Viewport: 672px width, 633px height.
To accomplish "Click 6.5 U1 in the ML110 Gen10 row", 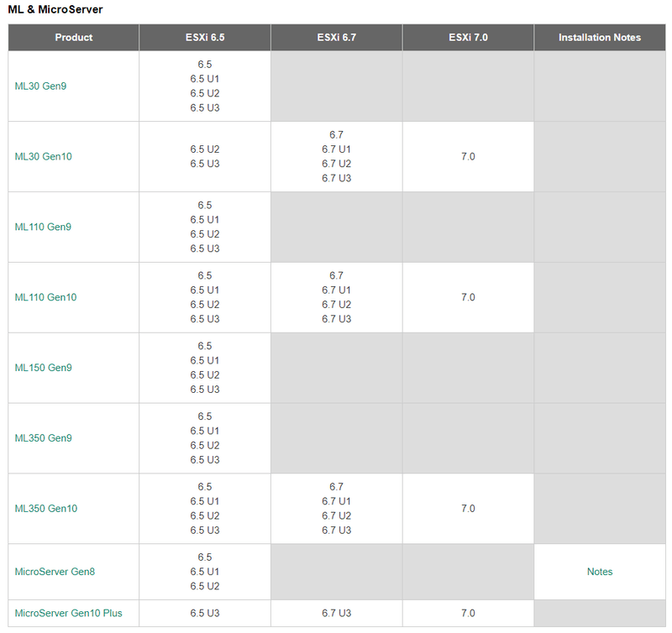I will pos(205,290).
